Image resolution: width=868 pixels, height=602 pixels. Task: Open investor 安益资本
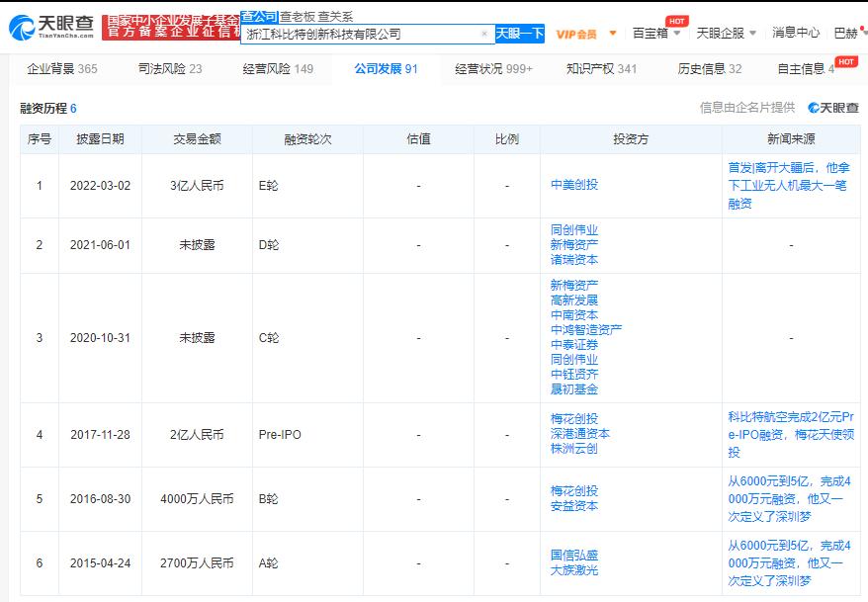(574, 506)
